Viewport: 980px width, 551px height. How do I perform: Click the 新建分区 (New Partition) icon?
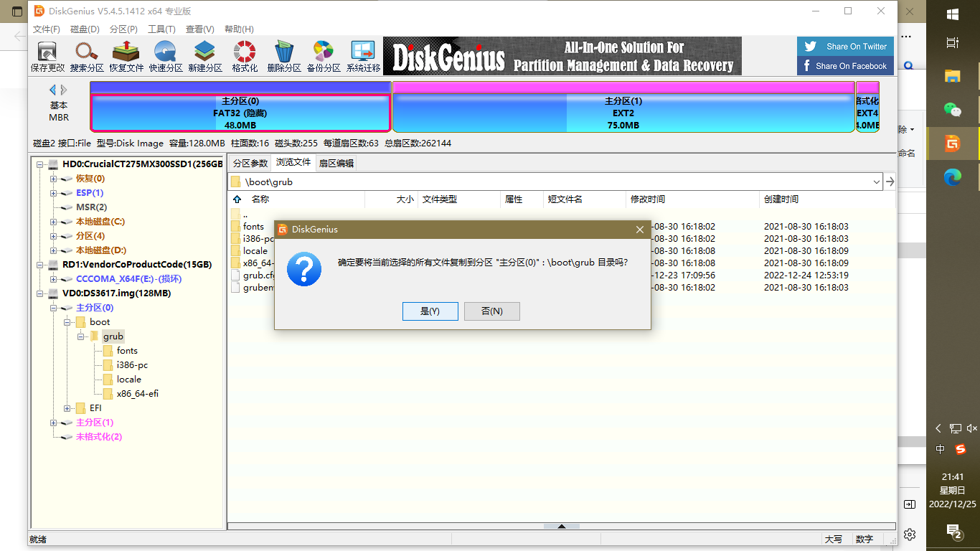click(204, 56)
